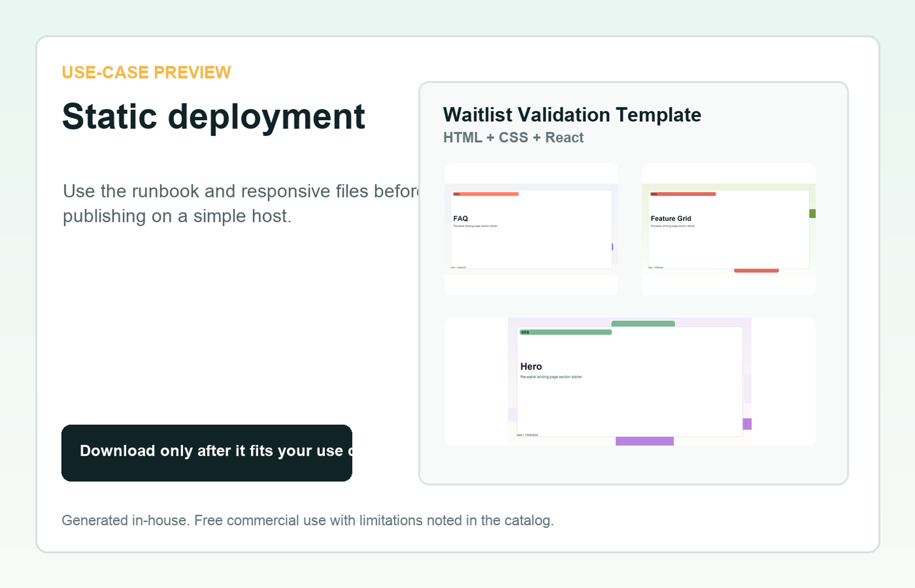Open the Hero section thumbnail
Image resolution: width=915 pixels, height=588 pixels.
click(630, 382)
